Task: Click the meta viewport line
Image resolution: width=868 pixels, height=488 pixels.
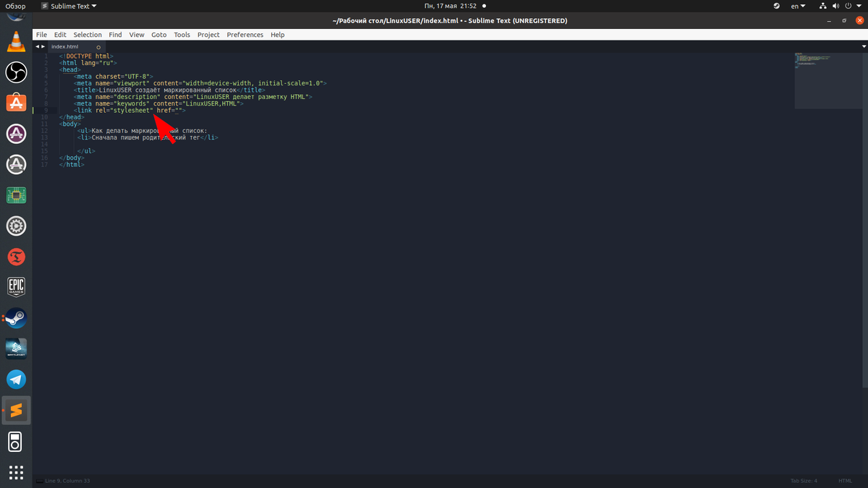Action: pos(202,83)
